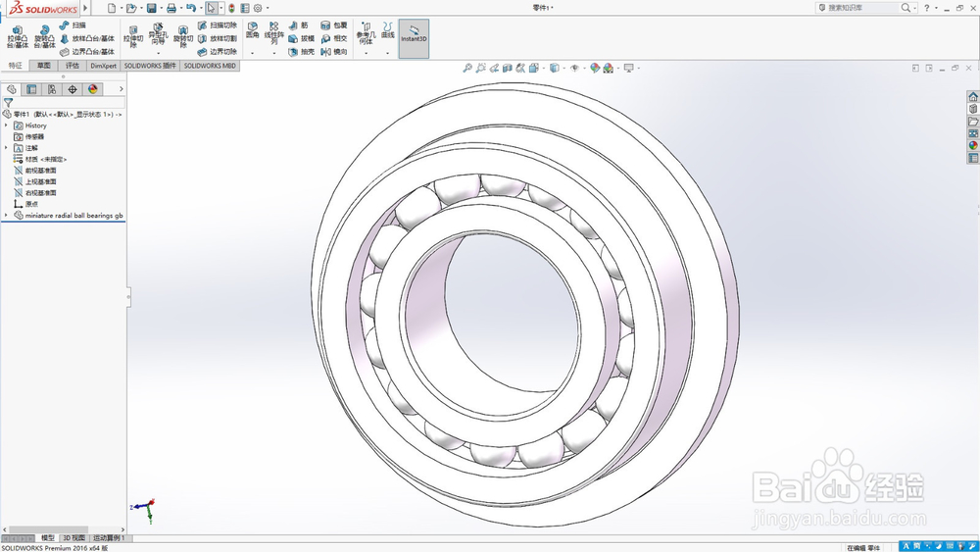The image size is (980, 552).
Task: Select the 3D 视图 bottom tab
Action: [73, 538]
